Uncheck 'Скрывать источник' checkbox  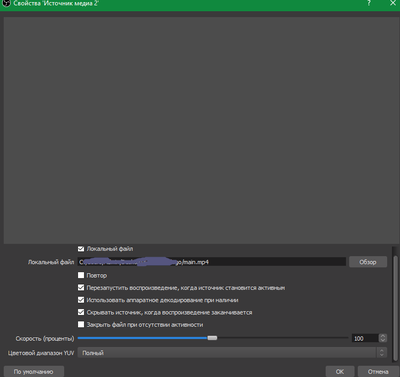(81, 312)
